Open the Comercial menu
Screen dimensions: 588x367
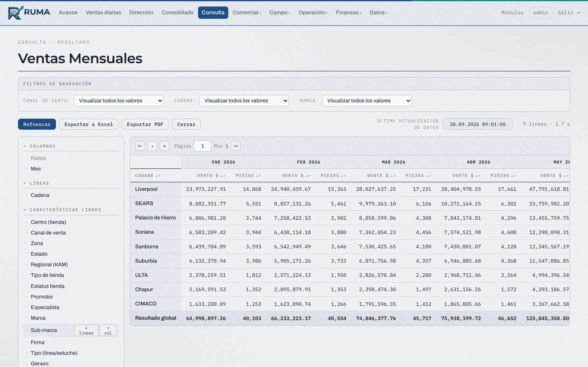(x=247, y=13)
